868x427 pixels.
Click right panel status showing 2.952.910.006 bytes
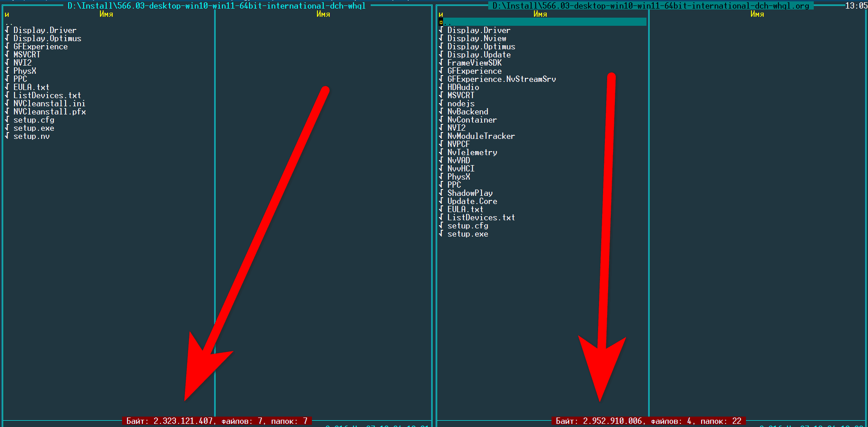click(649, 421)
